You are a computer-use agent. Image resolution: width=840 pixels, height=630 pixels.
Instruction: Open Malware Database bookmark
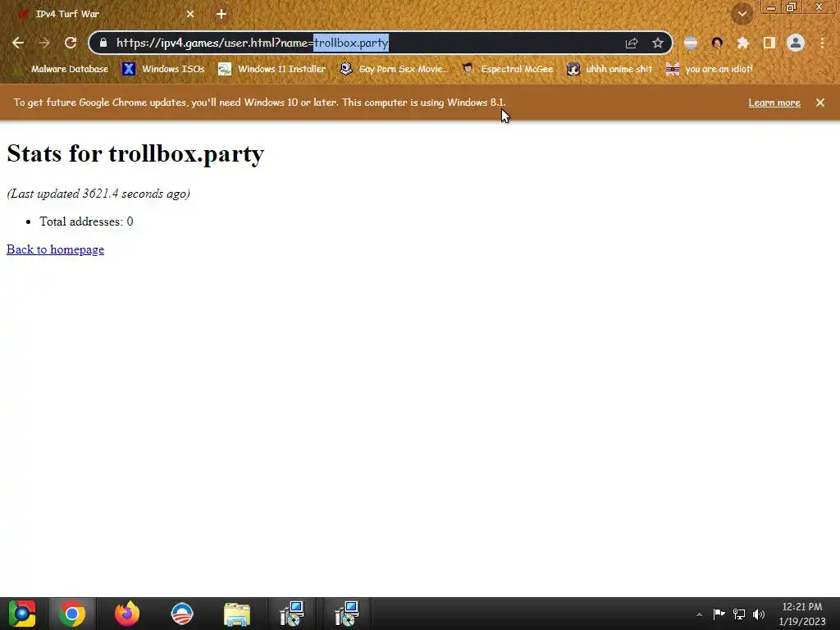point(62,69)
